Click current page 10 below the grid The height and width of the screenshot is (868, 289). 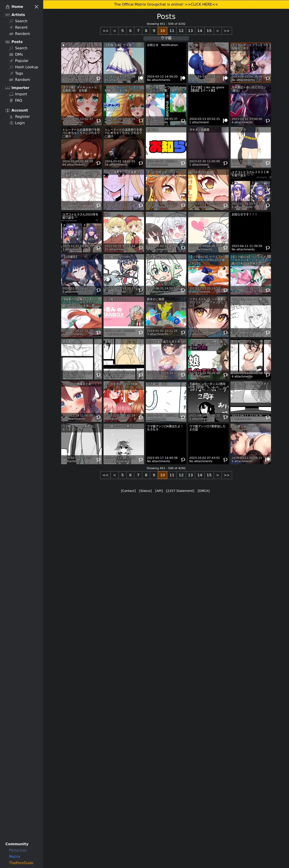163,475
